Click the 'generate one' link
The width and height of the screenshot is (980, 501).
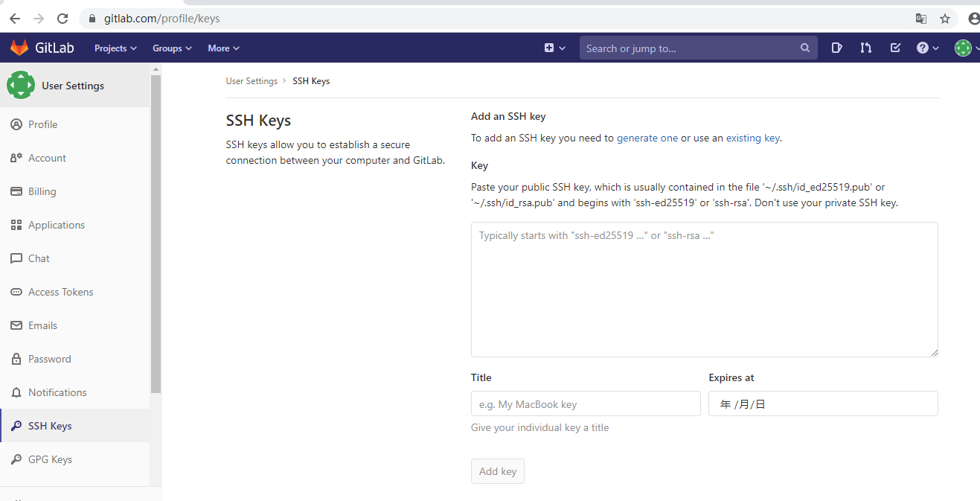pos(647,138)
